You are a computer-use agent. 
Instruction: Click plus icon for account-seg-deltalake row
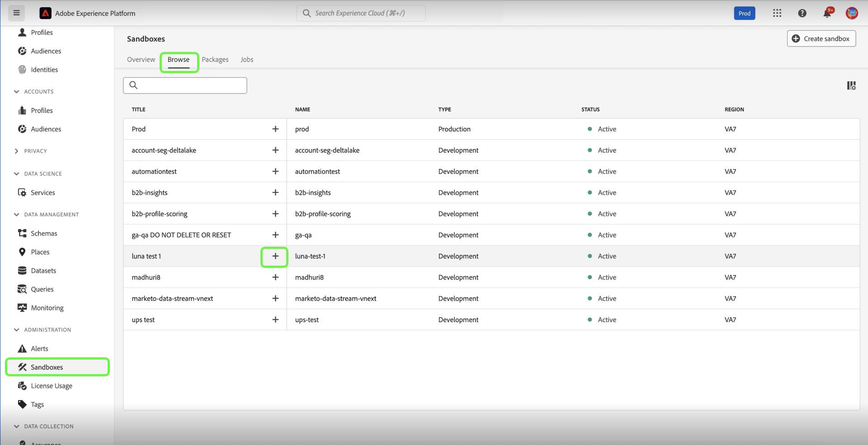click(275, 150)
